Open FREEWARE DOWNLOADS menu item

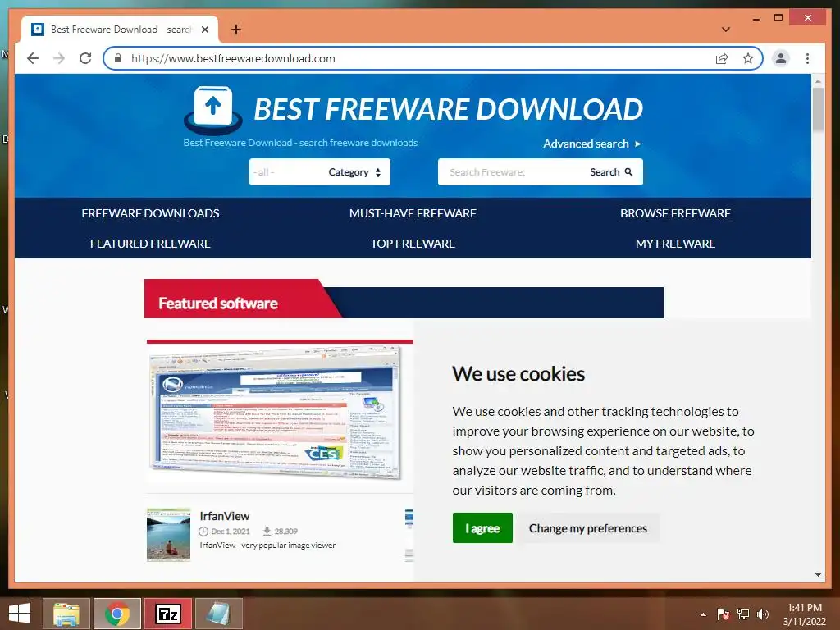pyautogui.click(x=151, y=213)
